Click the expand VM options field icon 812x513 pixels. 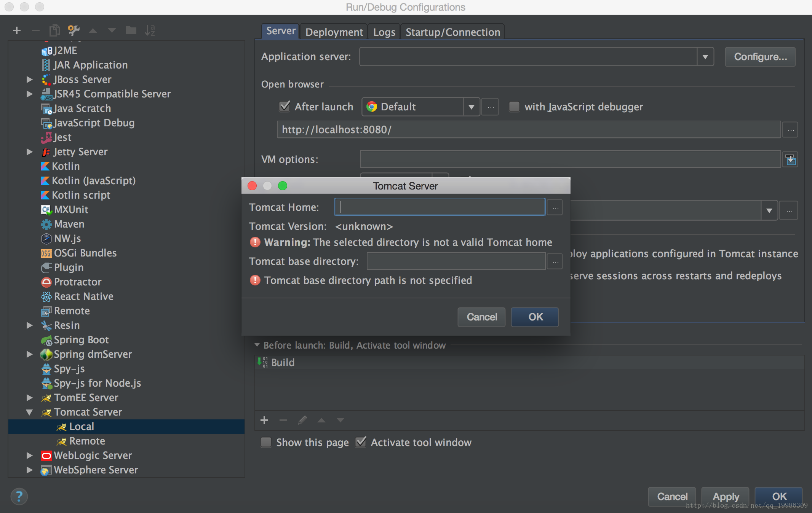[791, 159]
